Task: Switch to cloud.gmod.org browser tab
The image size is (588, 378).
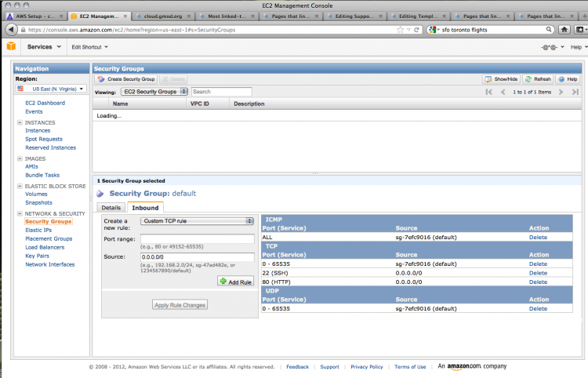Action: click(163, 16)
